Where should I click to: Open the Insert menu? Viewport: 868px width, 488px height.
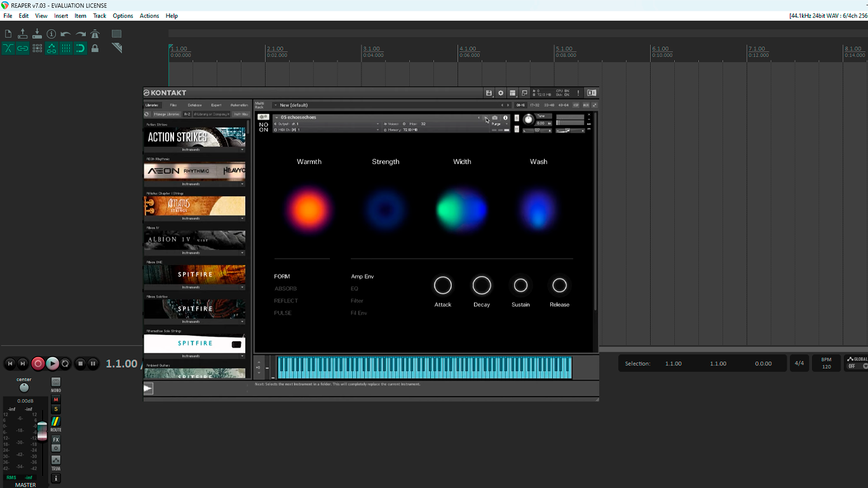[61, 16]
